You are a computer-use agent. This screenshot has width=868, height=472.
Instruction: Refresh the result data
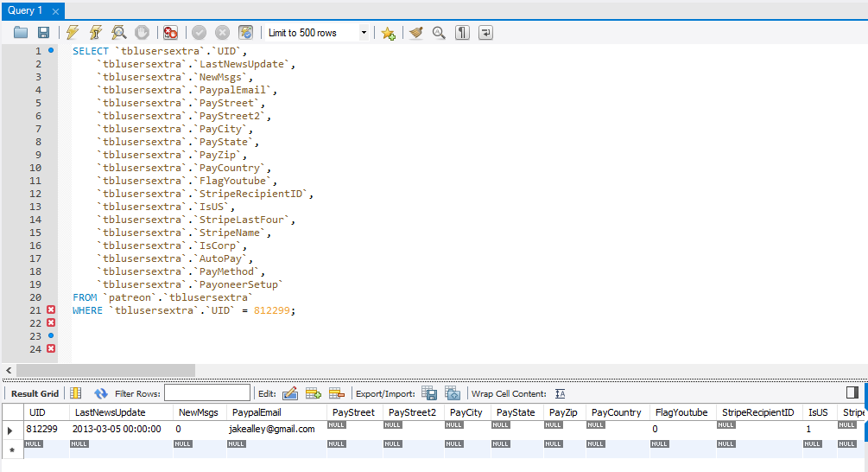pyautogui.click(x=101, y=393)
